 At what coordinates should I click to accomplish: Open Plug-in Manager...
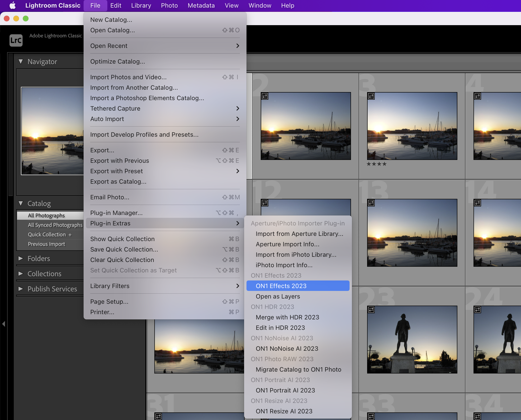tap(165, 213)
